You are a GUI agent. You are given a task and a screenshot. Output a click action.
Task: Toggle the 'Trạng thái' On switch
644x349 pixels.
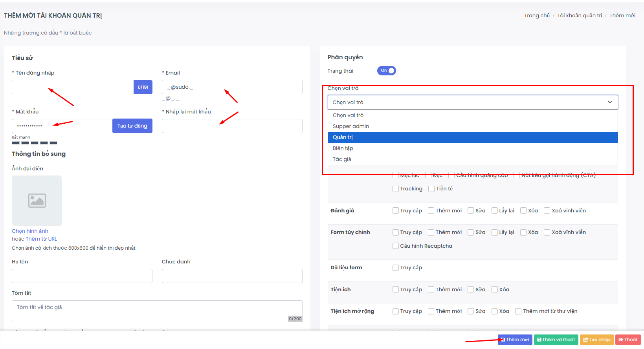pyautogui.click(x=386, y=71)
